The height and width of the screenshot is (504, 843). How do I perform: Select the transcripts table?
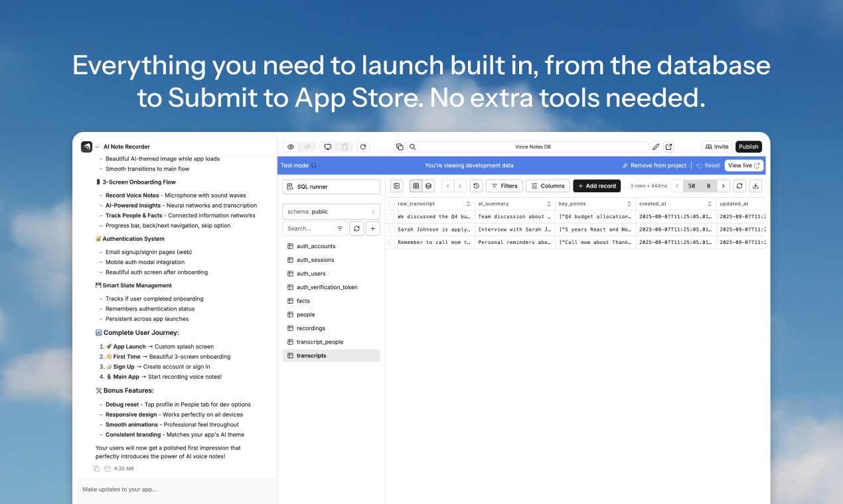click(x=331, y=355)
